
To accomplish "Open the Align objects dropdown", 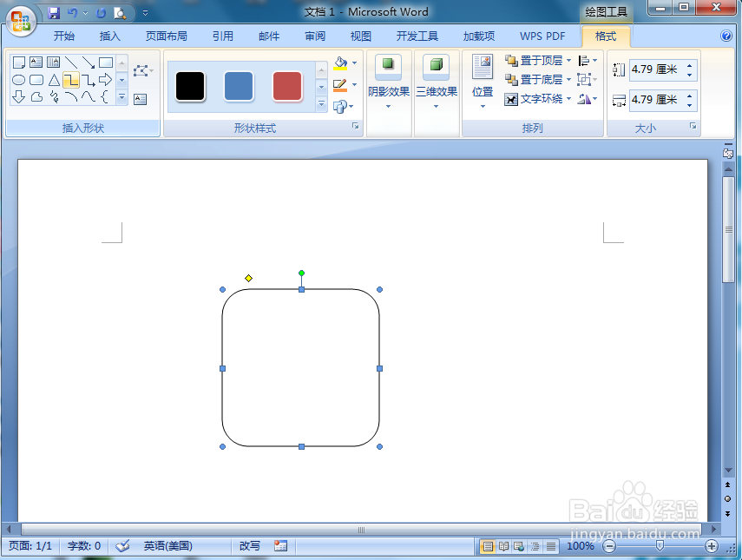I will coord(588,60).
